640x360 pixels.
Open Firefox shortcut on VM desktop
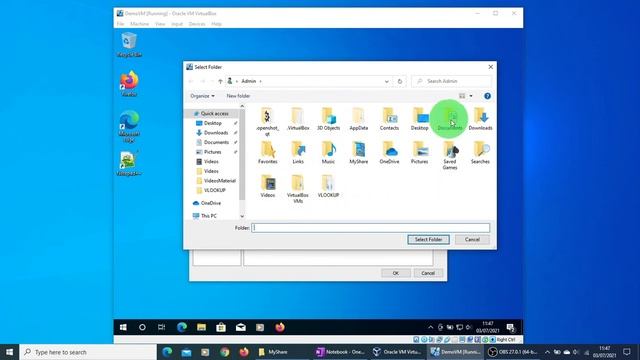[x=129, y=84]
